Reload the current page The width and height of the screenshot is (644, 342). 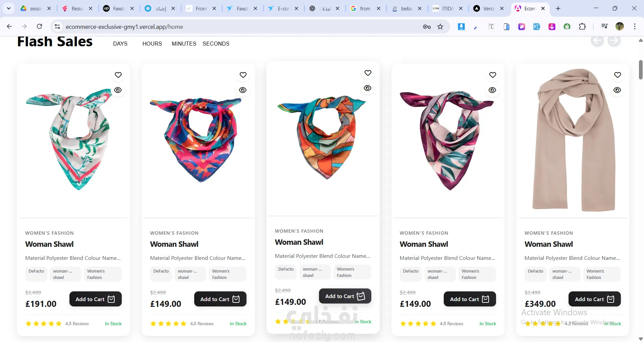coord(40,27)
